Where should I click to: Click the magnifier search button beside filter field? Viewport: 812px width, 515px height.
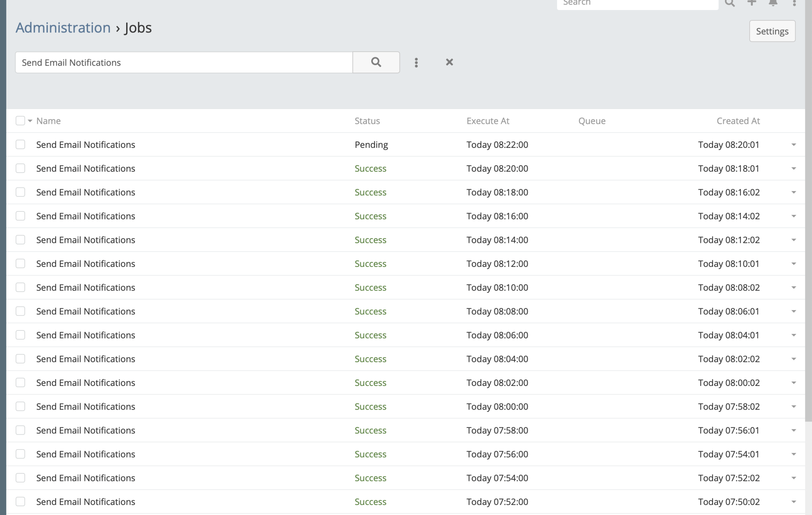[376, 62]
